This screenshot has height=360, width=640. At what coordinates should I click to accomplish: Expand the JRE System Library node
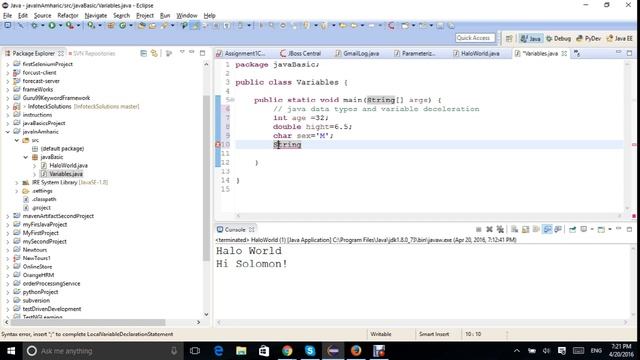17,182
